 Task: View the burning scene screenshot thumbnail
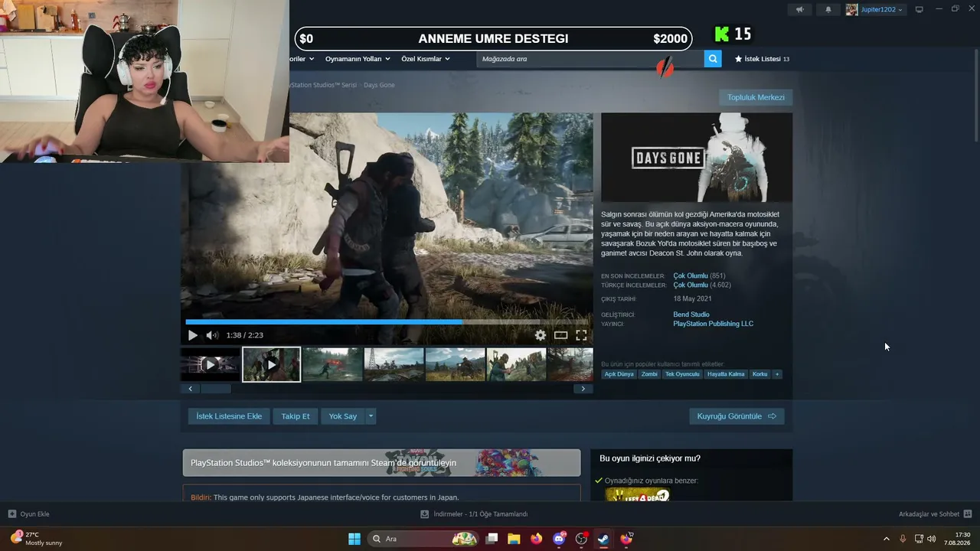[332, 365]
